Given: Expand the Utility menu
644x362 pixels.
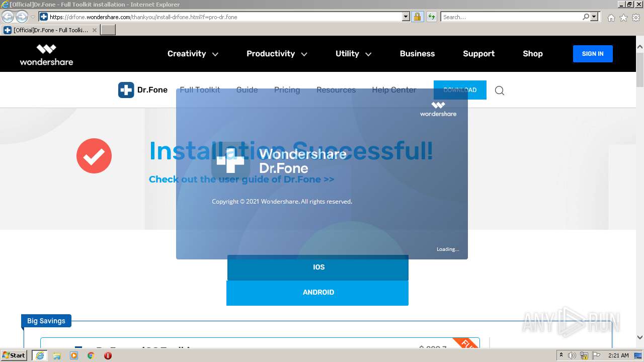Looking at the screenshot, I should click(353, 54).
